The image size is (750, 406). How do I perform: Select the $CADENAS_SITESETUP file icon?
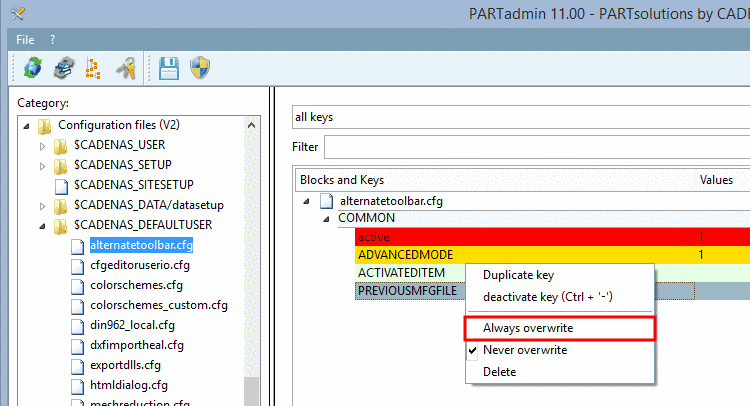coord(61,186)
